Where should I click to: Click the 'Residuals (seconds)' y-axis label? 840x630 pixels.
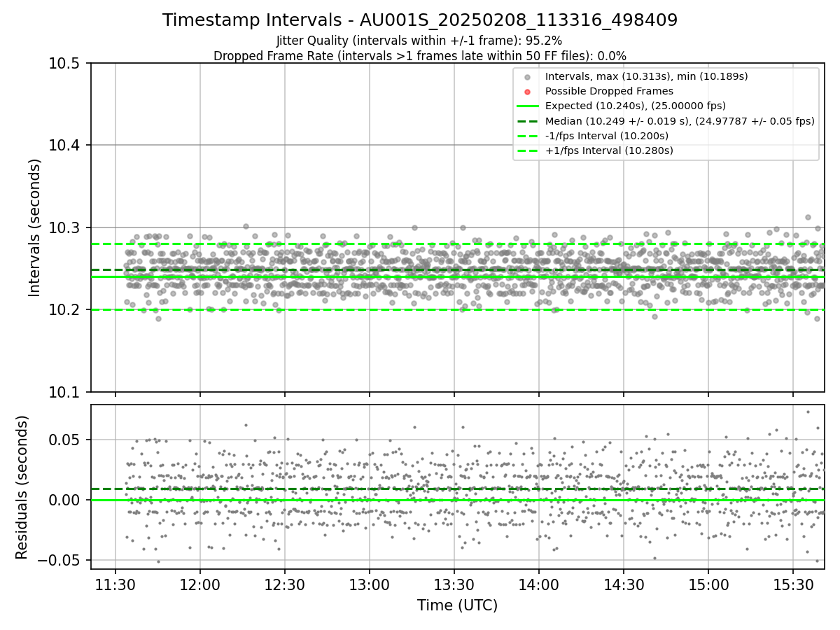(x=22, y=487)
